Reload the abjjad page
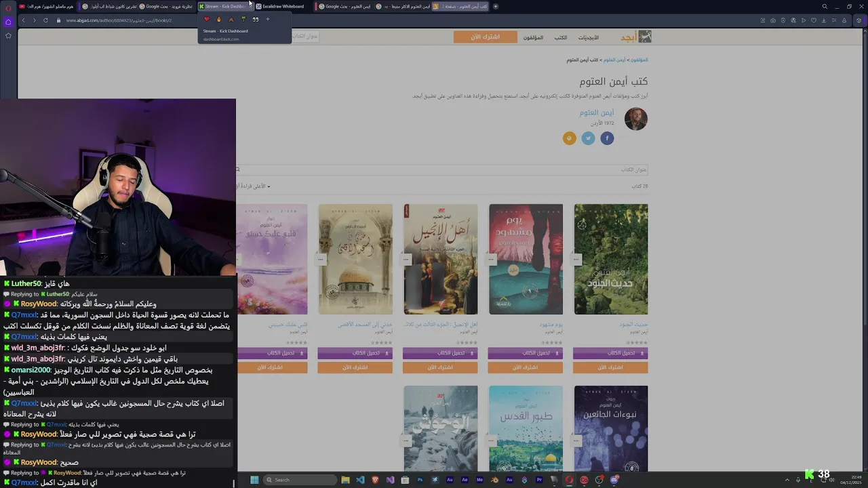 45,20
